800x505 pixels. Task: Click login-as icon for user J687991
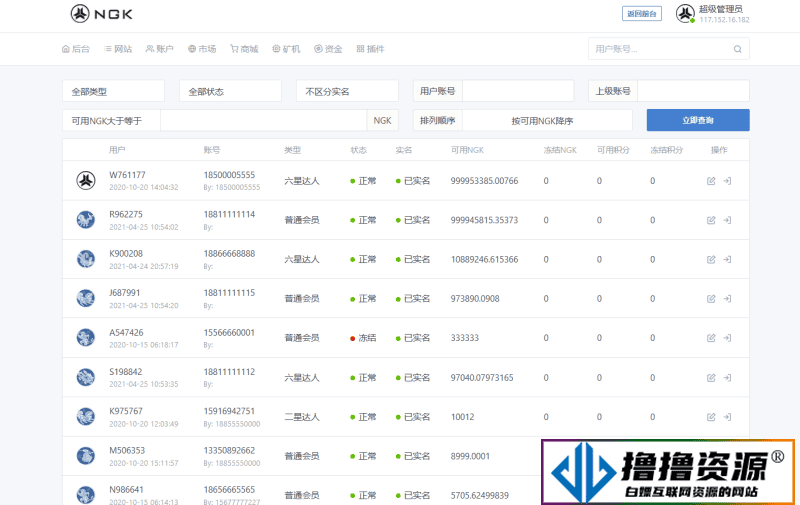(x=728, y=299)
